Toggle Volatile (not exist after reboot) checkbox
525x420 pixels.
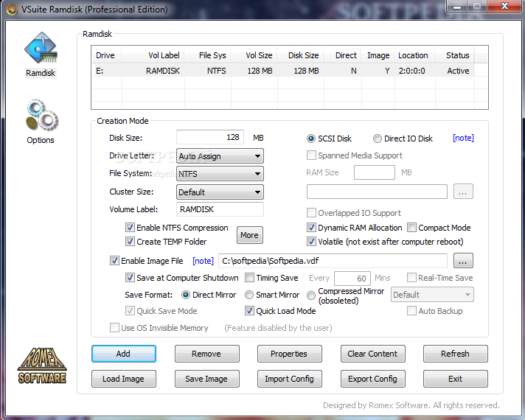coord(311,241)
